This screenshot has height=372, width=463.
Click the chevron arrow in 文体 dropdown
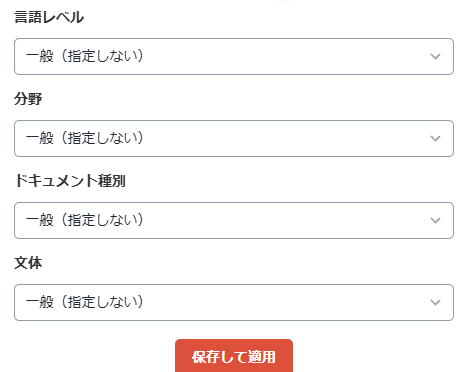click(435, 302)
